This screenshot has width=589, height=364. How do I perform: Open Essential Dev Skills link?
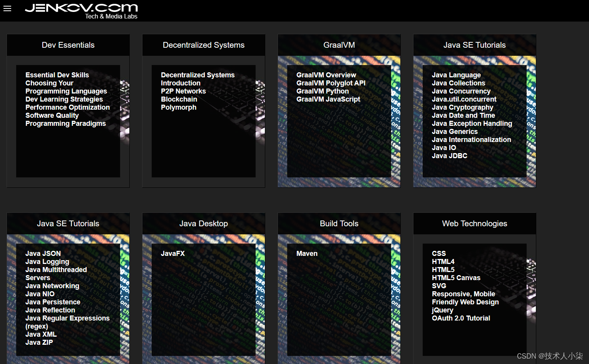tap(57, 75)
